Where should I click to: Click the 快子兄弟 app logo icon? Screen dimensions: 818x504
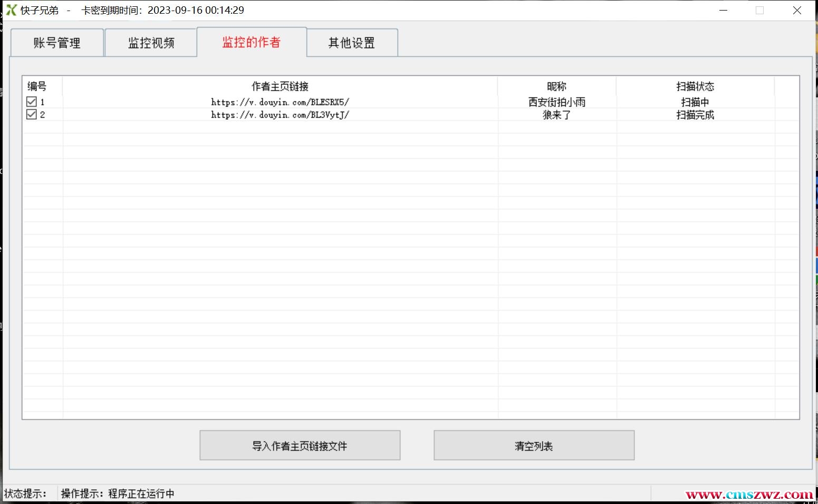[11, 10]
